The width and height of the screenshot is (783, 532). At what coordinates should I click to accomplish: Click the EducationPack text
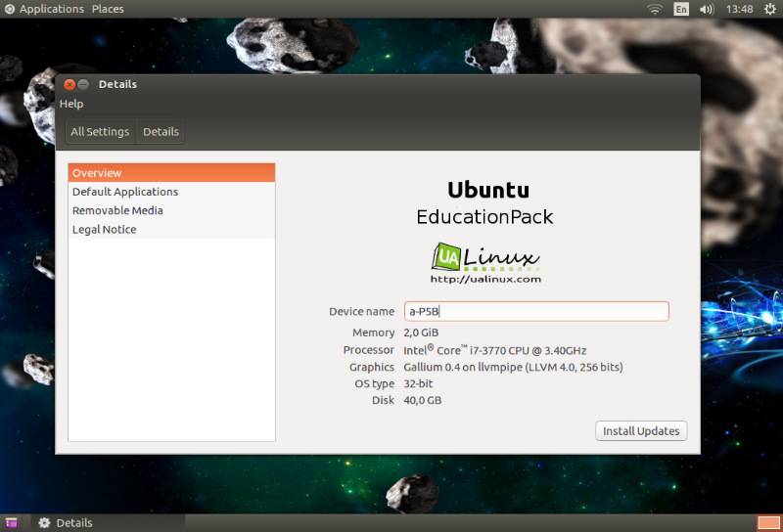click(484, 217)
